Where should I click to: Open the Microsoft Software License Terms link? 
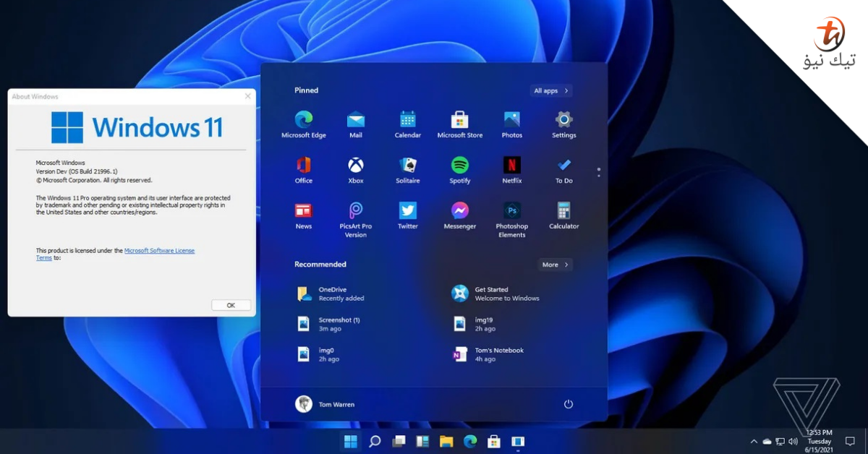116,254
